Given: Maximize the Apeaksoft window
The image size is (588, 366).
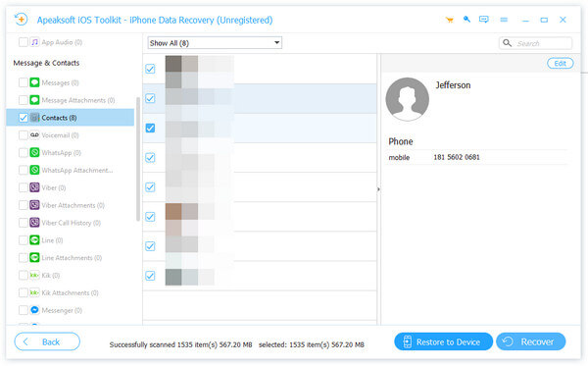Looking at the screenshot, I should point(544,20).
